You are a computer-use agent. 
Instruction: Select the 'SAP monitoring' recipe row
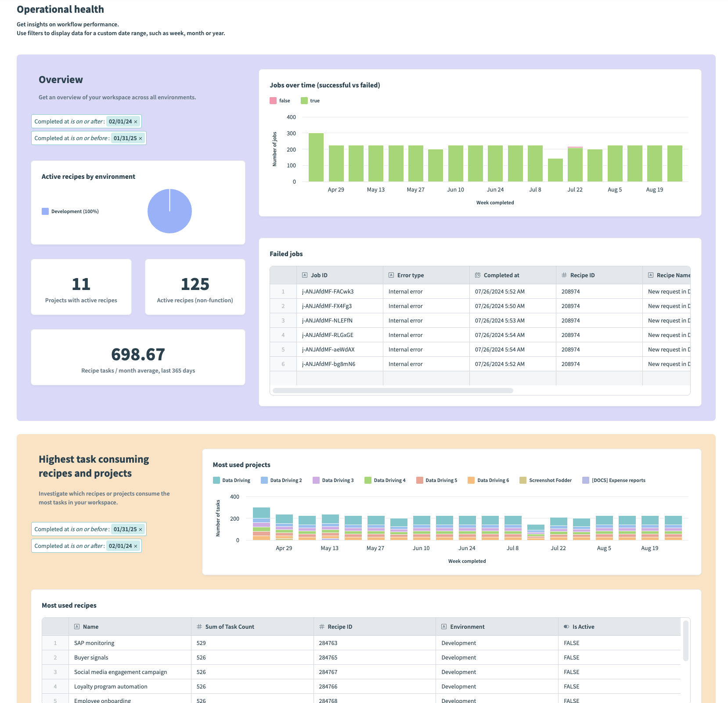point(94,642)
